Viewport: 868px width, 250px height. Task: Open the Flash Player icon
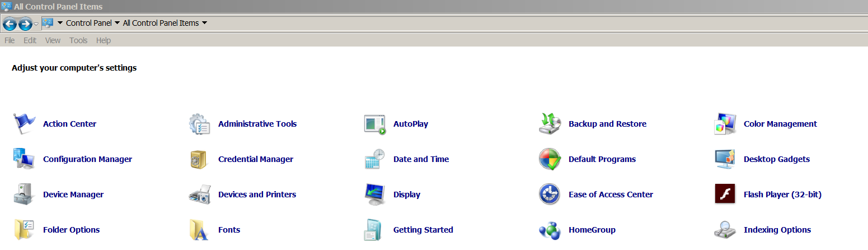point(725,195)
